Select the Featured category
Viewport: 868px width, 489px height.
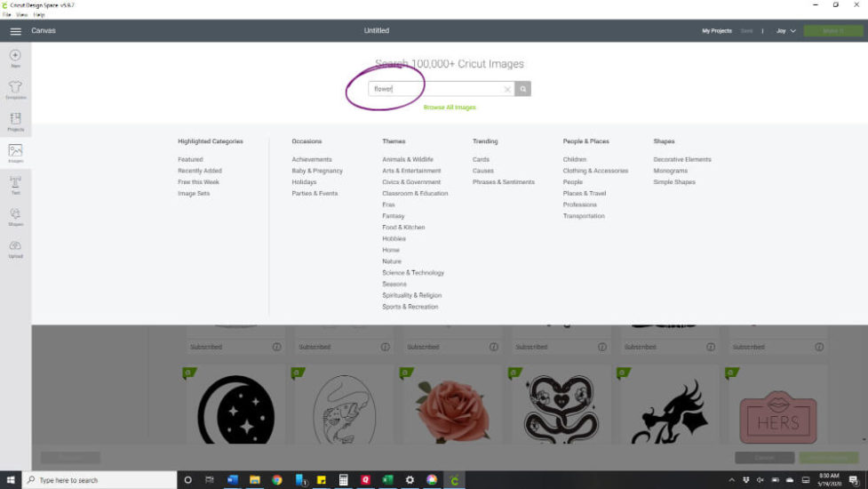tap(190, 159)
